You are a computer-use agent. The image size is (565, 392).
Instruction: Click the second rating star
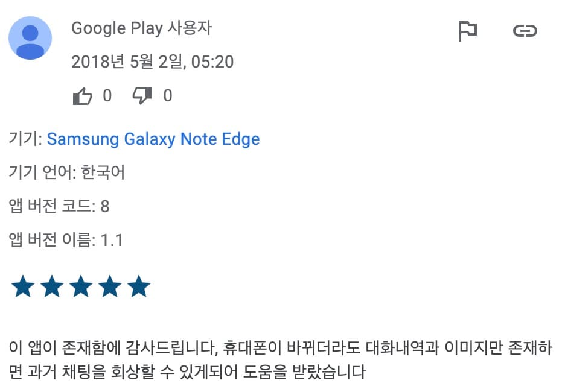coord(52,287)
